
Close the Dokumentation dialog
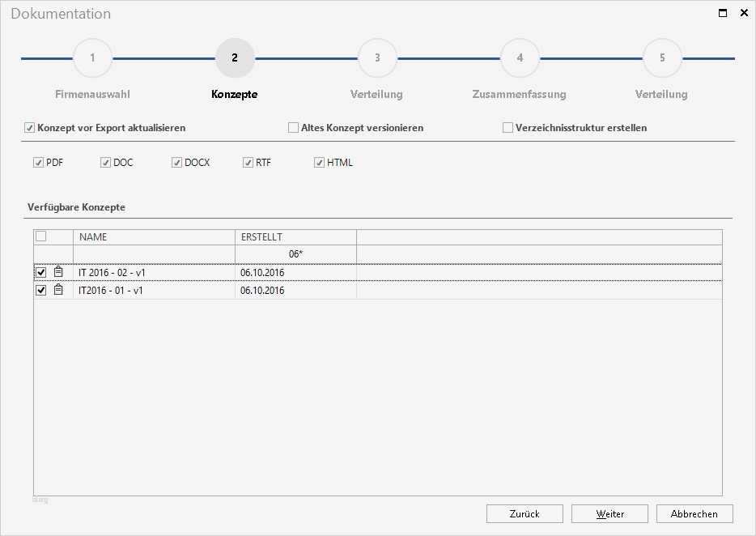(744, 13)
